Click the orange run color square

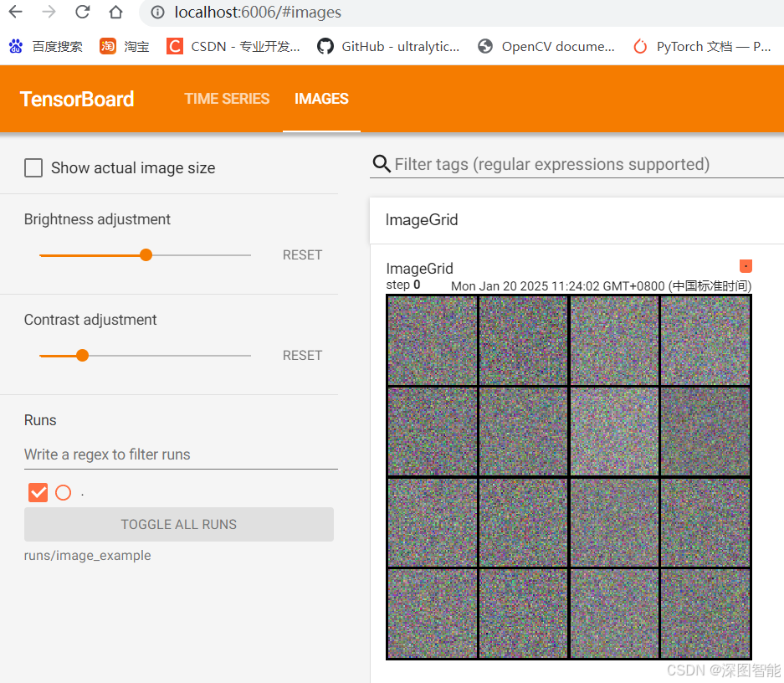point(746,266)
